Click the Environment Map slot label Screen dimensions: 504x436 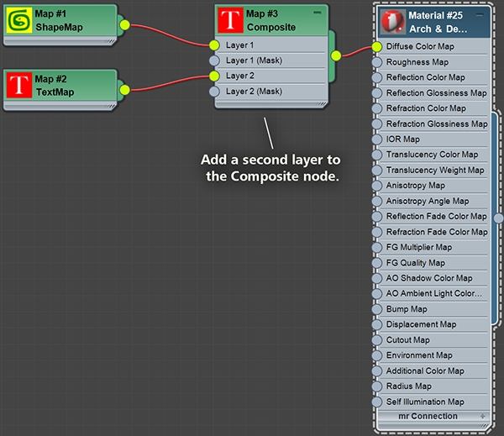pyautogui.click(x=419, y=355)
